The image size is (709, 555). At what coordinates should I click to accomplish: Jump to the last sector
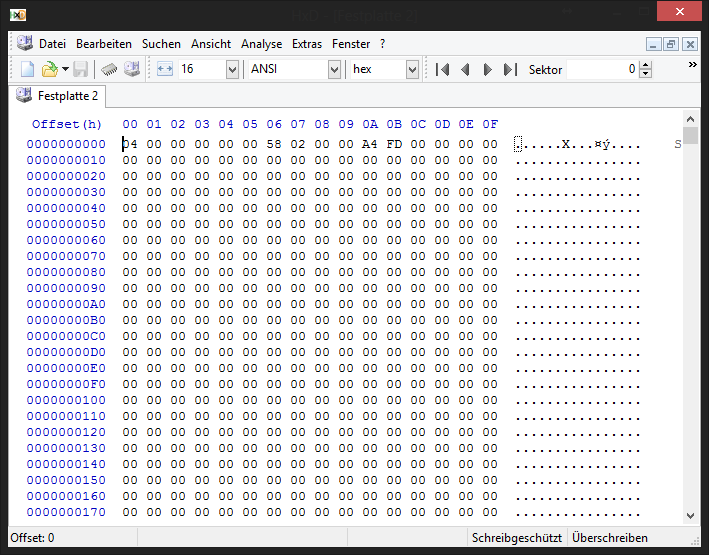point(510,70)
